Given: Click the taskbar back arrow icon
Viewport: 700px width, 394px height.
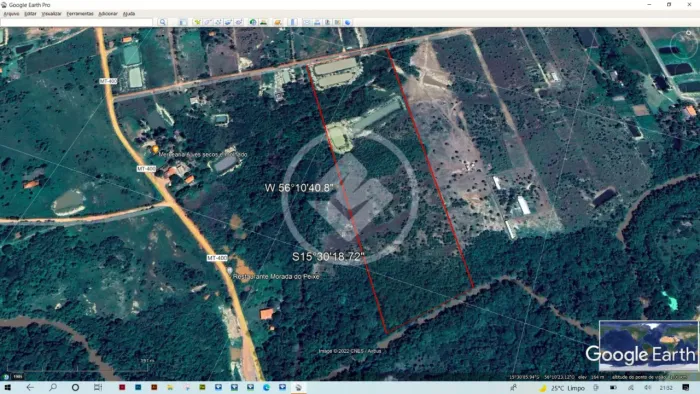Looking at the screenshot, I should [30, 387].
